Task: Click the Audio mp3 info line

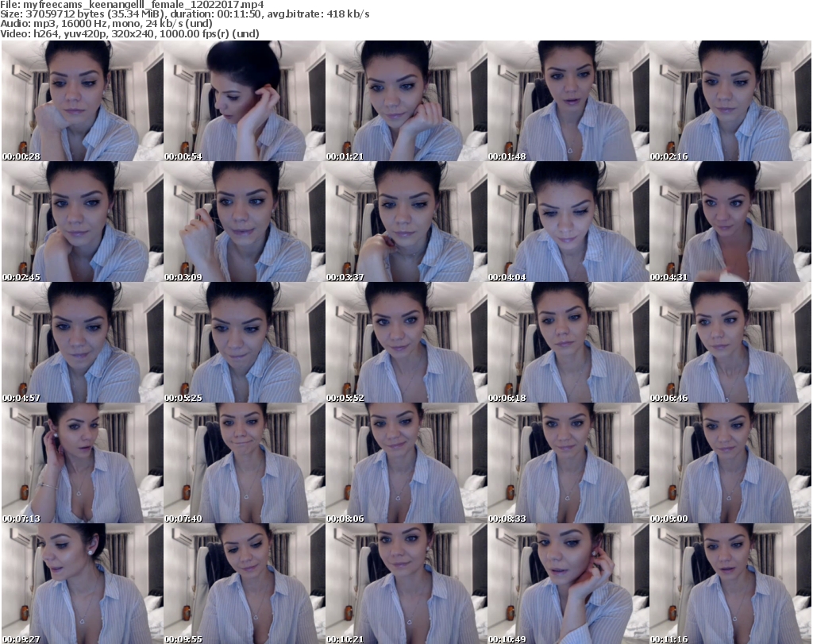Action: pos(106,24)
